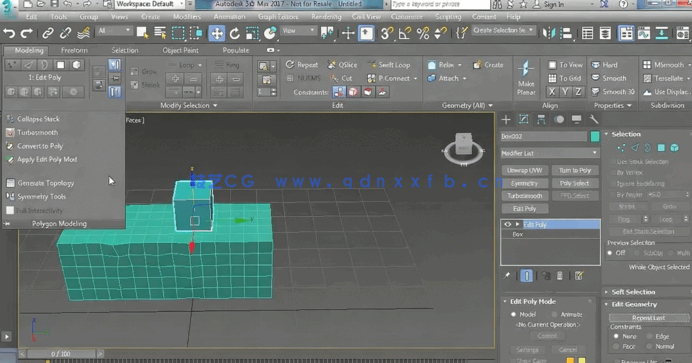Toggle the Percent Snap icon
Viewport: 692px width, 363px height.
coord(423,33)
